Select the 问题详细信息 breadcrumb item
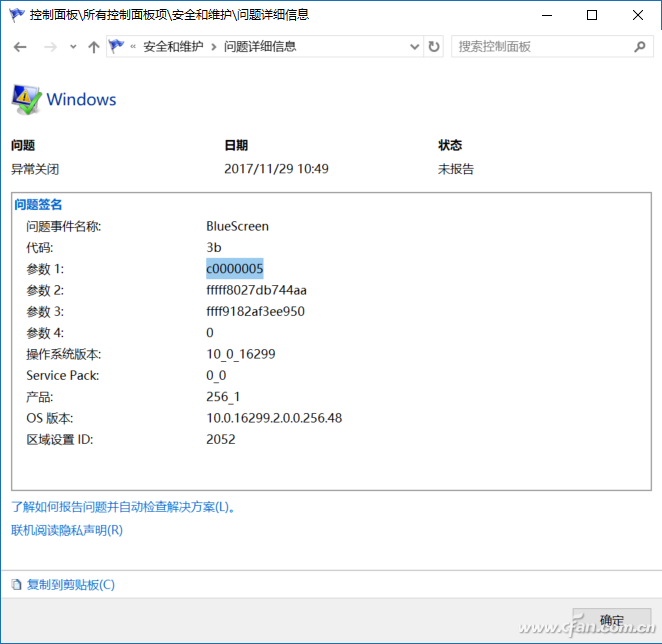662x644 pixels. click(x=259, y=47)
